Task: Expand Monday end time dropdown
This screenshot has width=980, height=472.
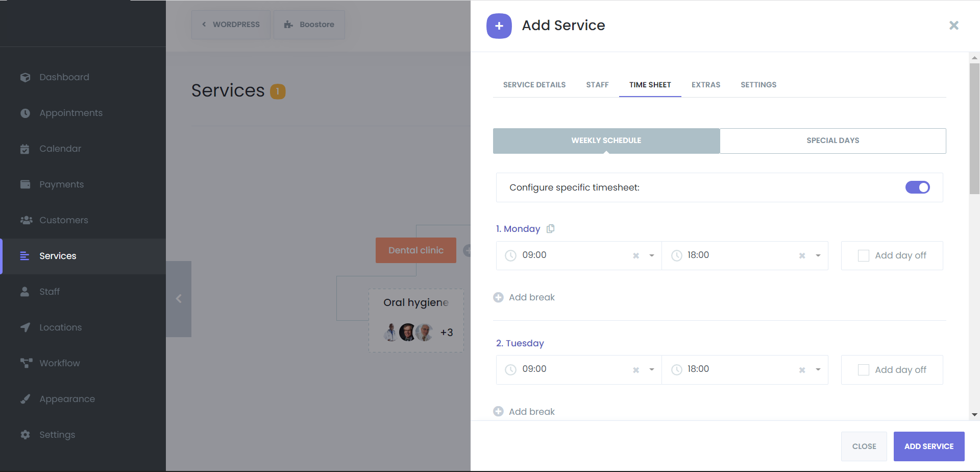Action: tap(818, 256)
